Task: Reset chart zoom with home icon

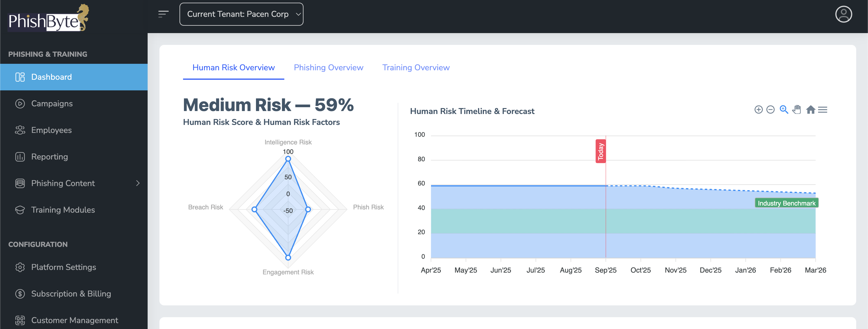Action: 810,110
